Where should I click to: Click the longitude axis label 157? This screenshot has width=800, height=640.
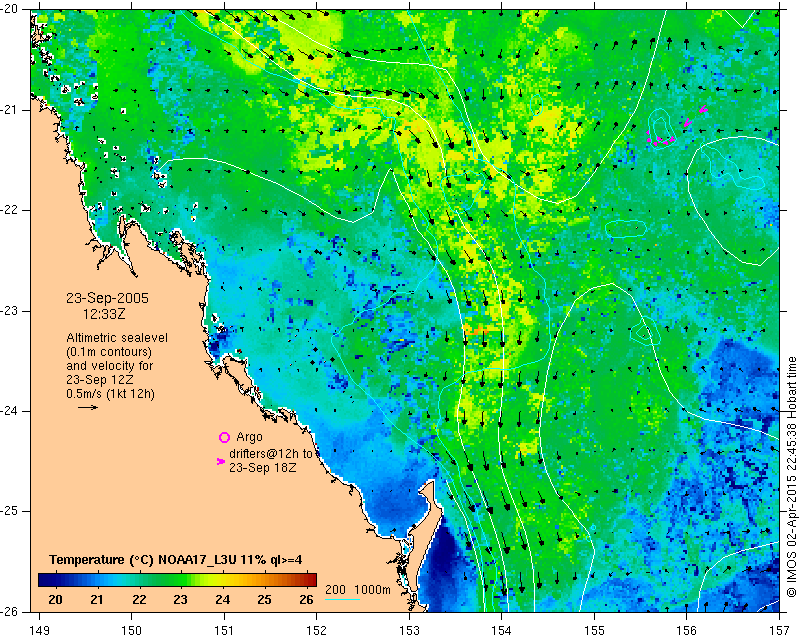point(780,631)
